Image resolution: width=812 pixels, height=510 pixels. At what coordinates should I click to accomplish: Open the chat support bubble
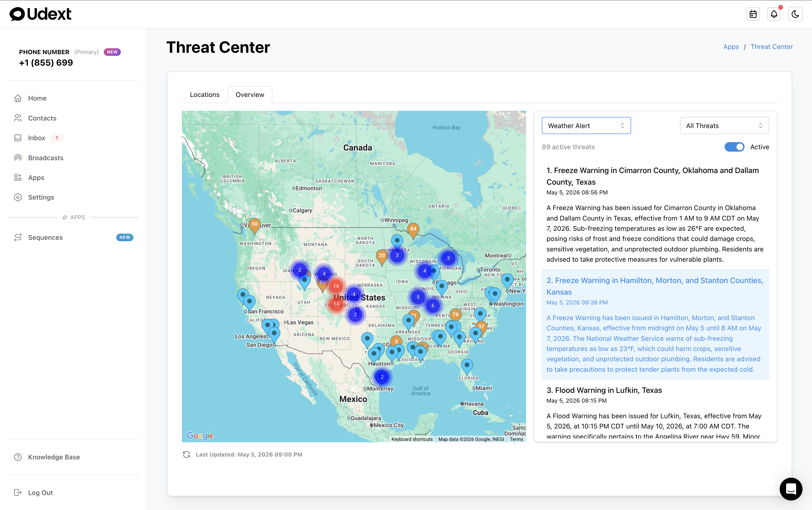coord(791,489)
